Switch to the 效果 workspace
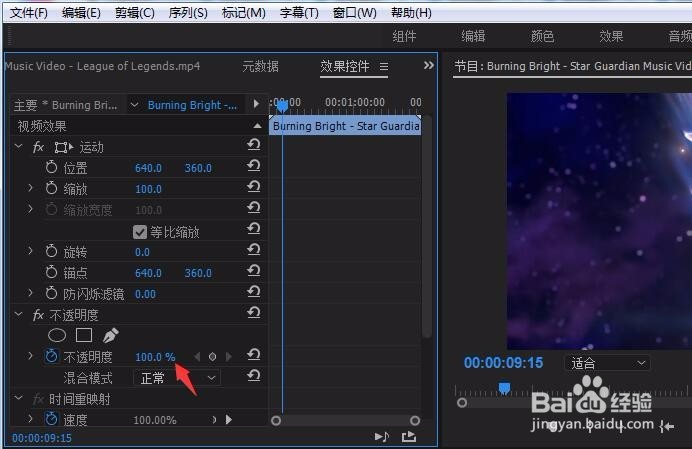 coord(611,36)
